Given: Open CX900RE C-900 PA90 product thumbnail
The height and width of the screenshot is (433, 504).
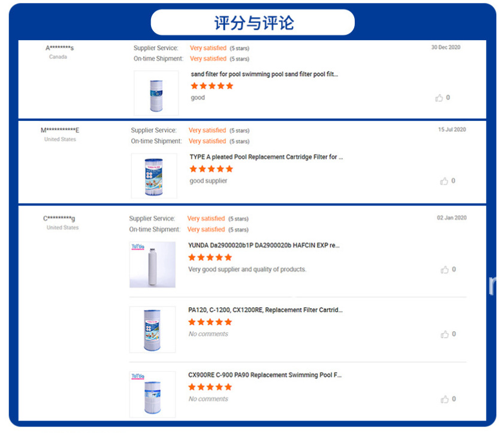Looking at the screenshot, I should [152, 394].
